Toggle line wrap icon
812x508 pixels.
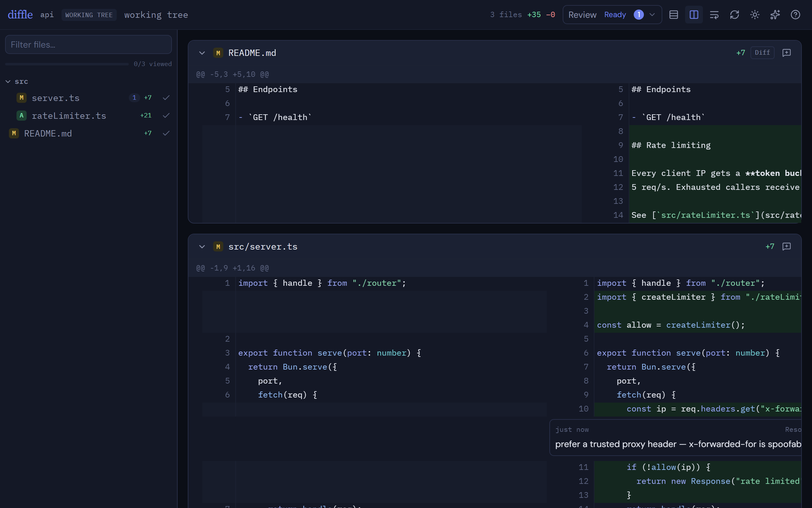pos(714,15)
